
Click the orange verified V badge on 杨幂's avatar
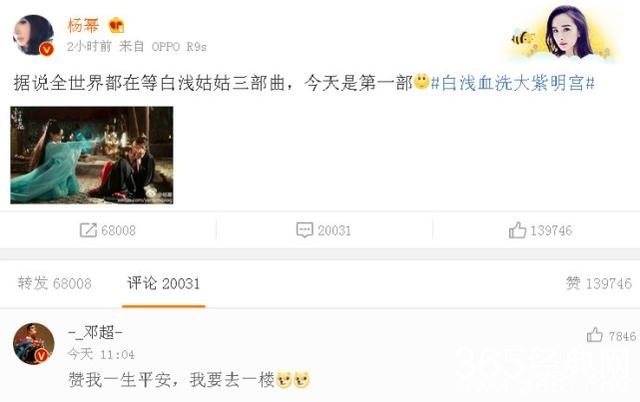(47, 49)
